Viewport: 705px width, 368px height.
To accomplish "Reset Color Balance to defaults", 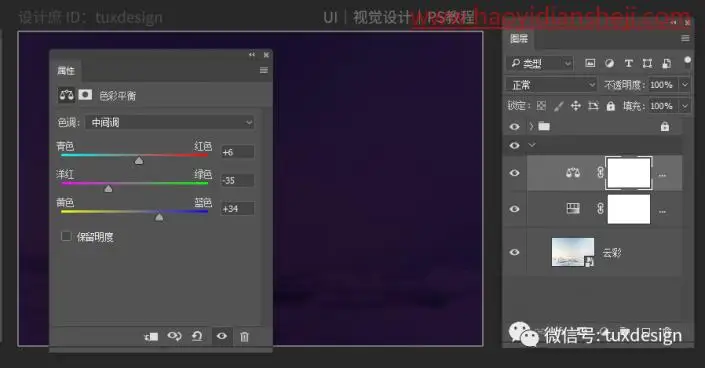I will 197,336.
